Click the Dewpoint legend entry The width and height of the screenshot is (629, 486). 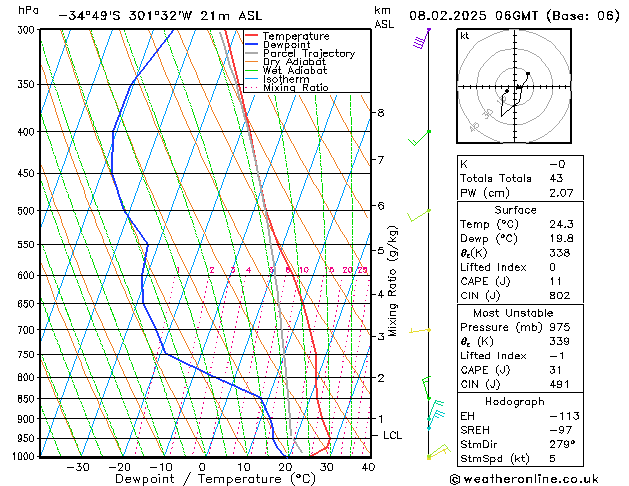coord(284,45)
